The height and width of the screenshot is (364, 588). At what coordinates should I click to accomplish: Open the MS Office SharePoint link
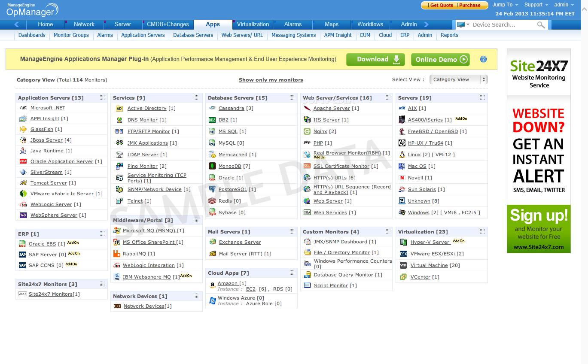(x=149, y=242)
